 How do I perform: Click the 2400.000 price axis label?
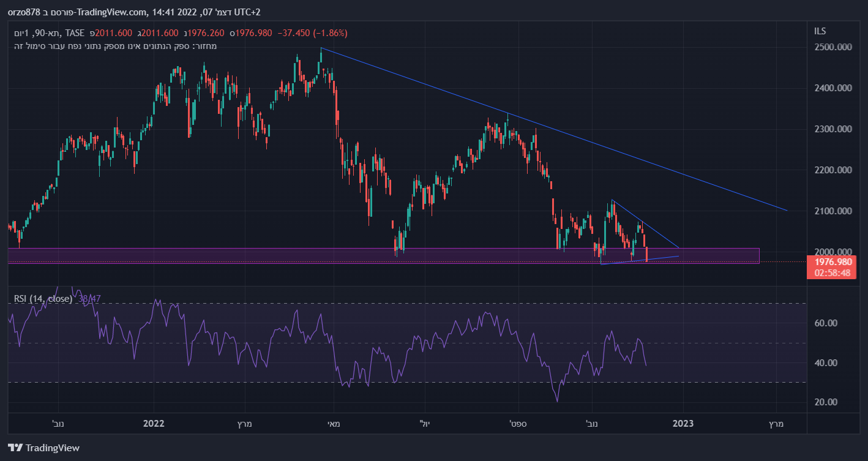tap(832, 88)
